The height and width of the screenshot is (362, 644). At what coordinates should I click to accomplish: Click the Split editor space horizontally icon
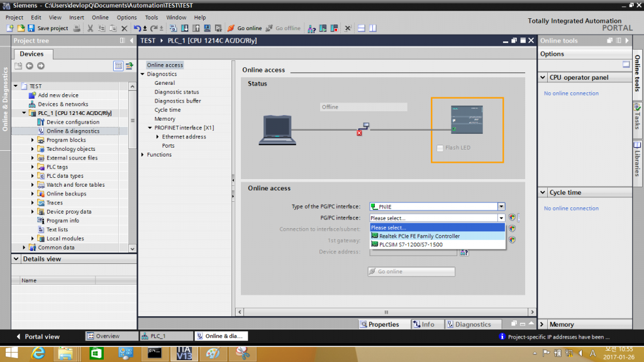pyautogui.click(x=362, y=28)
